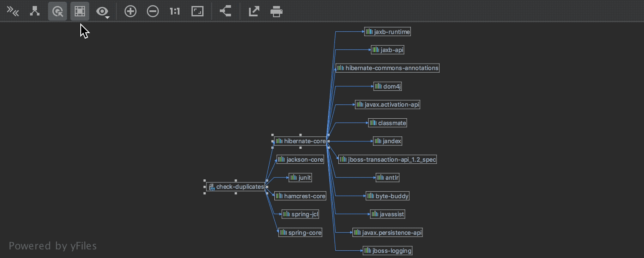Select the hibernate-core node
This screenshot has width=644, height=258.
click(x=300, y=141)
